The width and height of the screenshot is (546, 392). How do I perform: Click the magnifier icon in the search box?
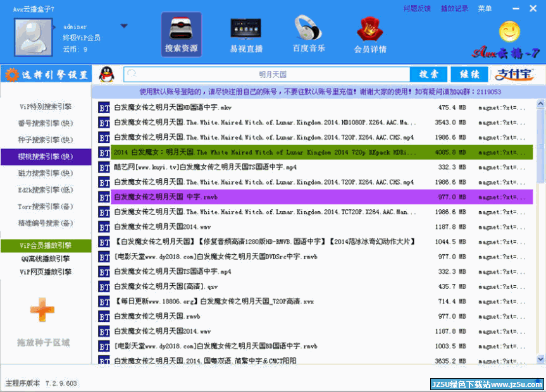pos(132,73)
